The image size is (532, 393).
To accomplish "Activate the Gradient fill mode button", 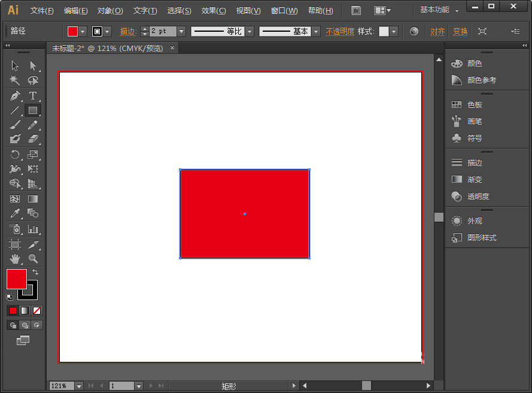I will (x=25, y=310).
